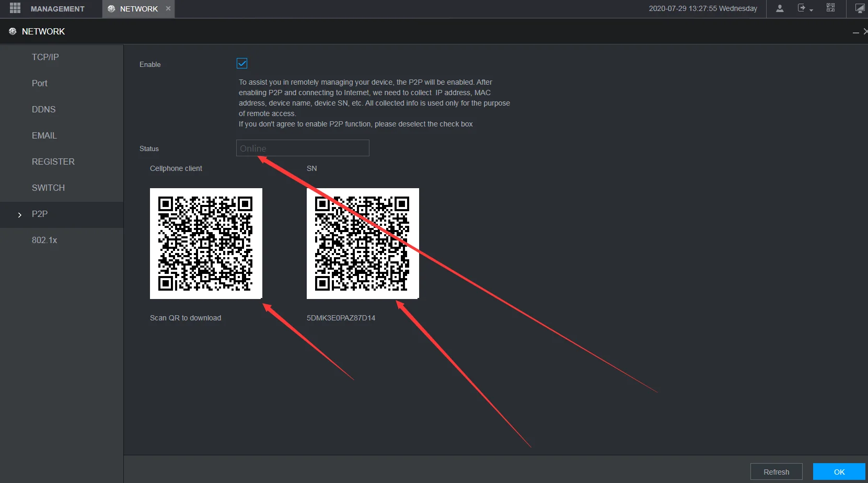Viewport: 868px width, 483px height.
Task: Click the 'Enable' label
Action: [150, 64]
